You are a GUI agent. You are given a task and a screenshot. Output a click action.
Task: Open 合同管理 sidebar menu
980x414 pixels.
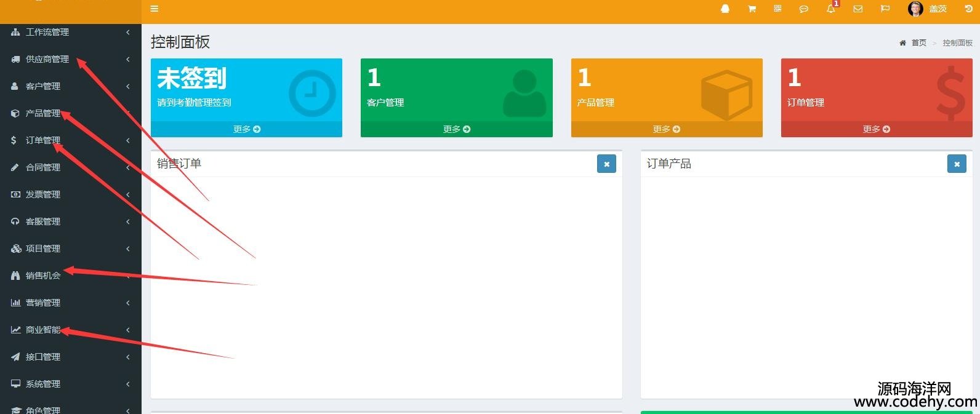click(x=71, y=167)
